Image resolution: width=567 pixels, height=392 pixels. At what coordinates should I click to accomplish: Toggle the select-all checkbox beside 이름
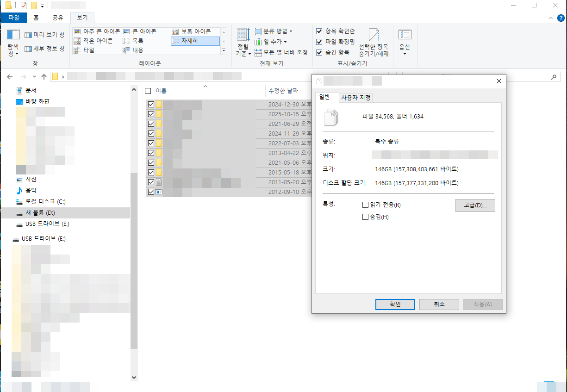coord(148,91)
